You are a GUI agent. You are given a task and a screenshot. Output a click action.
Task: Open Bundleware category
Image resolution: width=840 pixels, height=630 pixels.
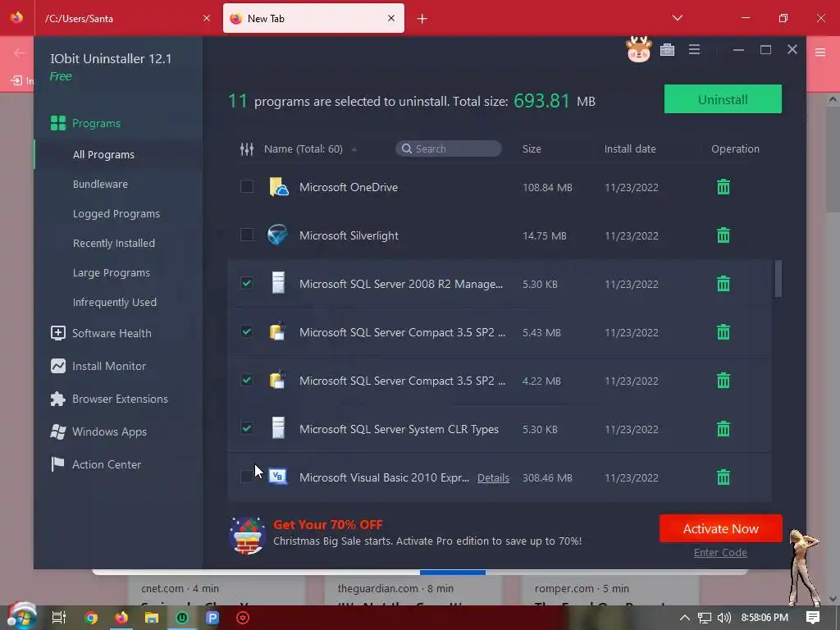[x=100, y=184]
